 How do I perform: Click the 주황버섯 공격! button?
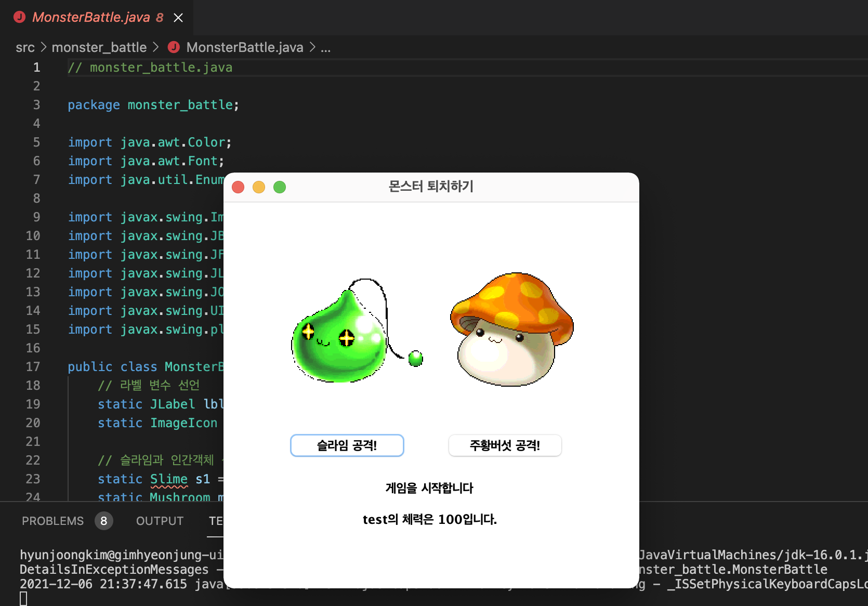(505, 445)
